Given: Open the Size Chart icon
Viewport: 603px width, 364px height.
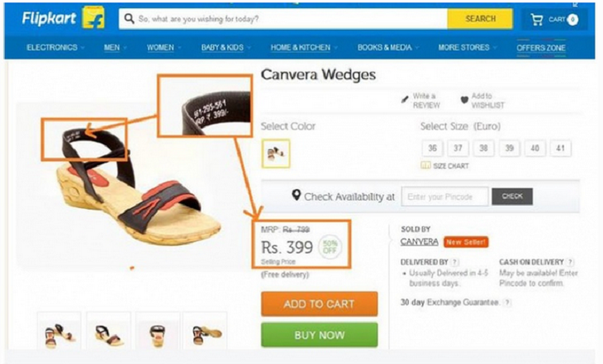Looking at the screenshot, I should [x=426, y=165].
